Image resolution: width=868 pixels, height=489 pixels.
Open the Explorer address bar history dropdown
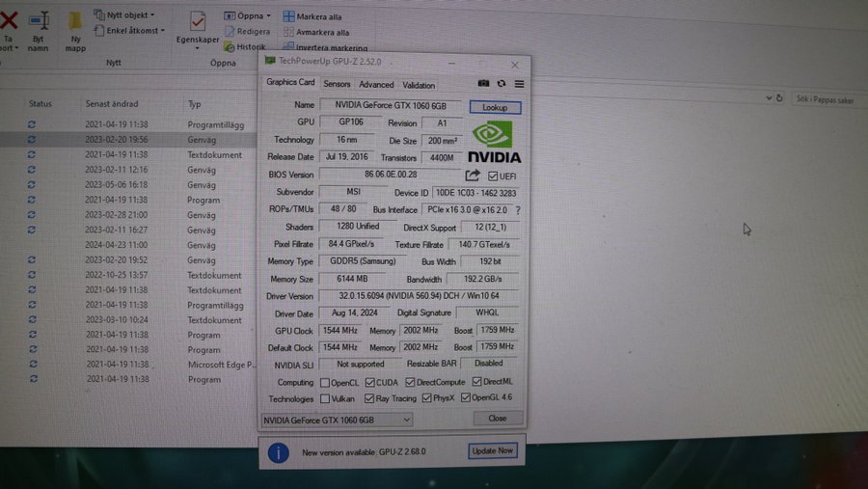(769, 98)
